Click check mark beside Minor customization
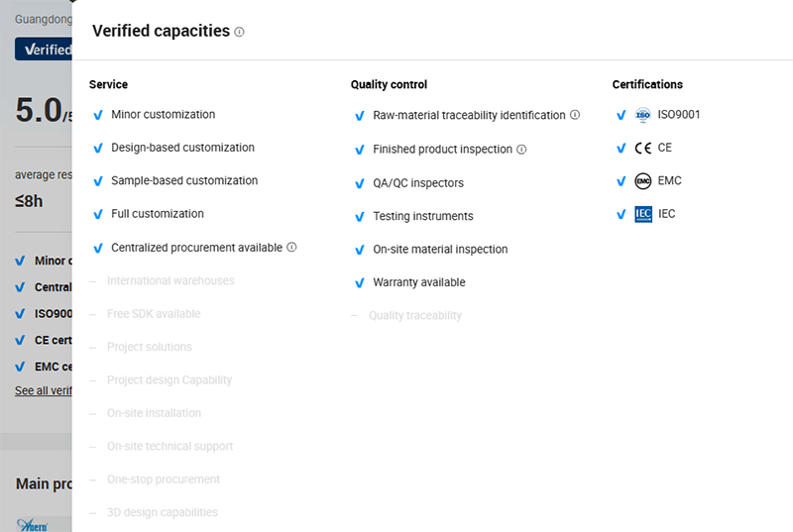This screenshot has height=532, width=793. [x=98, y=115]
